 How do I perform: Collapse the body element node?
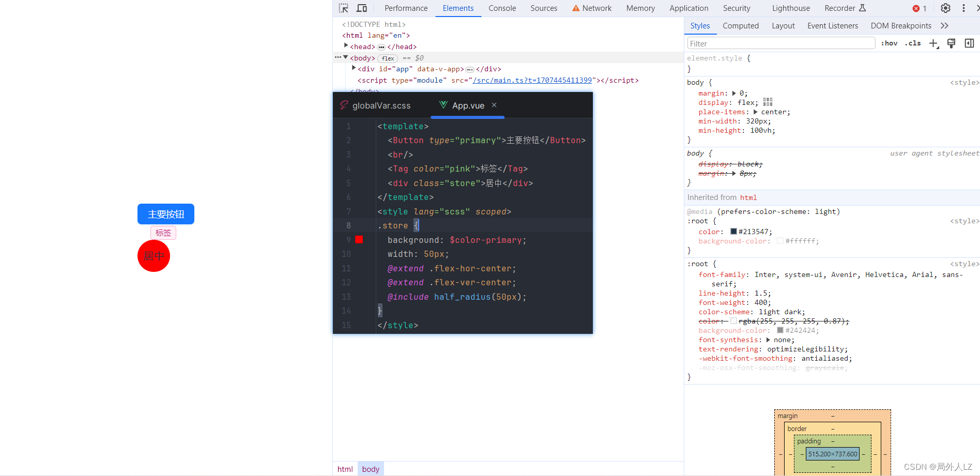tap(346, 57)
